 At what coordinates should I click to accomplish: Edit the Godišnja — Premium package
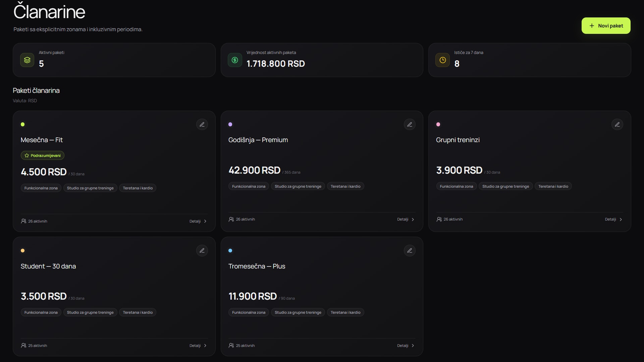pos(410,125)
